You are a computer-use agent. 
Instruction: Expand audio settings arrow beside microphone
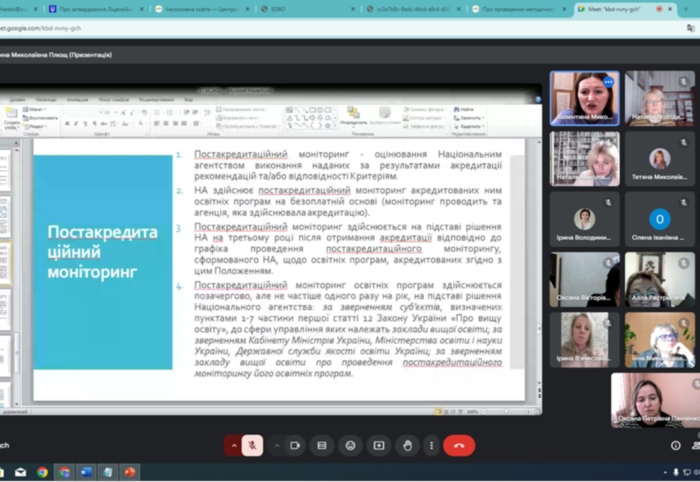pyautogui.click(x=234, y=446)
